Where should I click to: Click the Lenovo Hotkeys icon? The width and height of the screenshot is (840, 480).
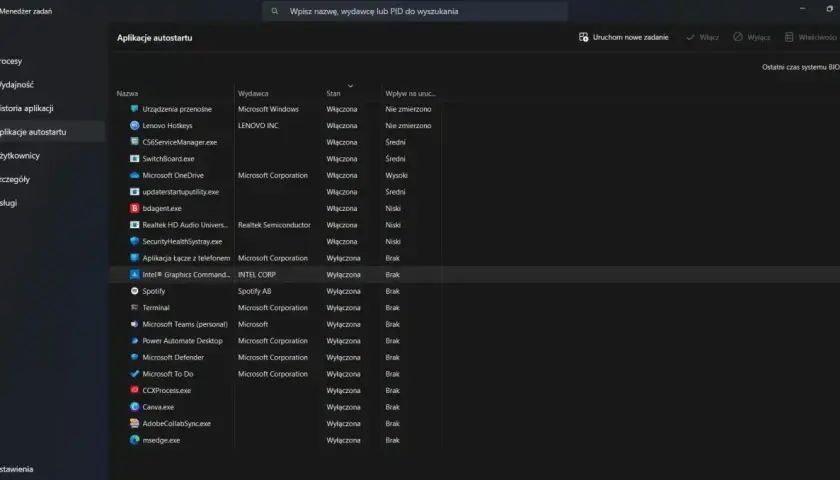click(x=134, y=125)
